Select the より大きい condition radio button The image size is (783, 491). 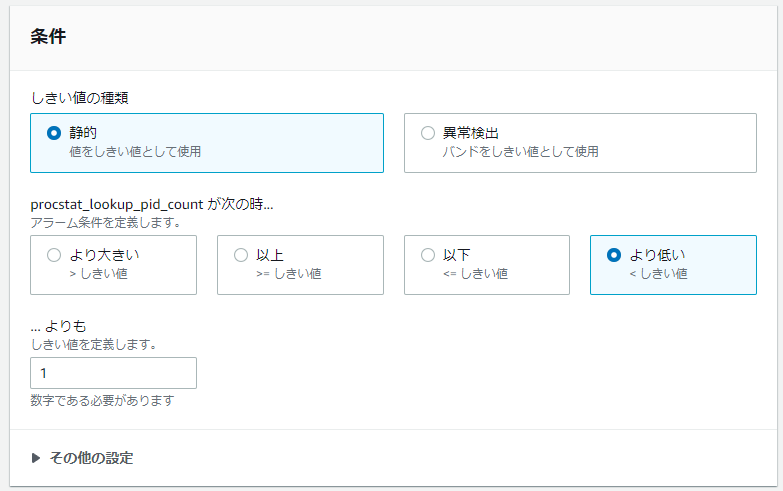[54, 255]
